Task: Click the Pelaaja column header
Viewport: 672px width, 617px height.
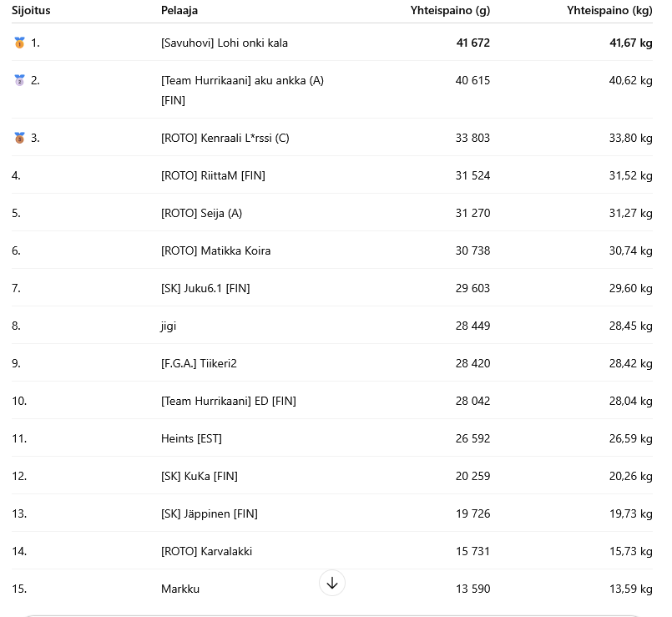Action: [179, 10]
